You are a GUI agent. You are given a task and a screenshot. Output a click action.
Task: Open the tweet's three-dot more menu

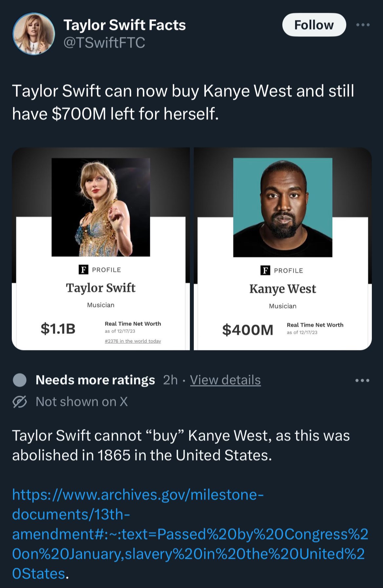click(x=363, y=25)
